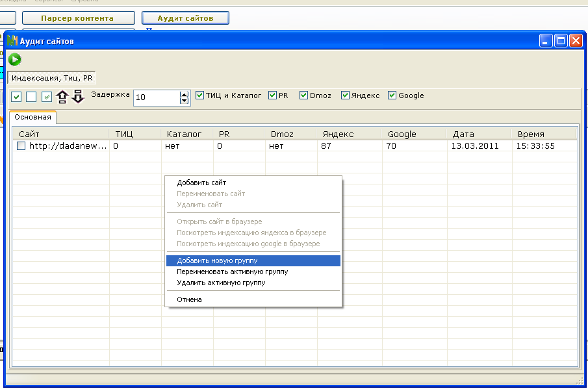Viewport: 588px width, 391px height.
Task: Toggle the ТИЦ и Каталог checkbox
Action: coord(200,95)
